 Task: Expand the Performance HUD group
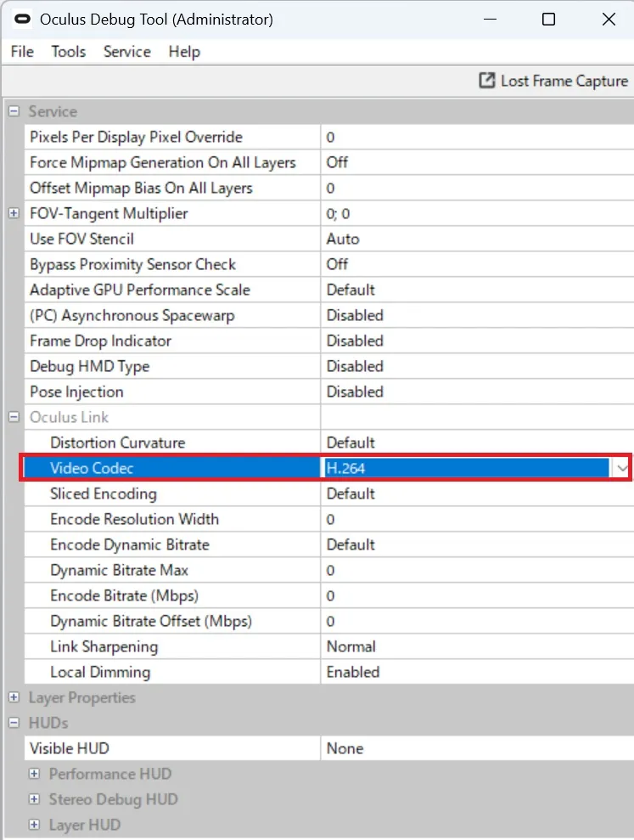34,774
